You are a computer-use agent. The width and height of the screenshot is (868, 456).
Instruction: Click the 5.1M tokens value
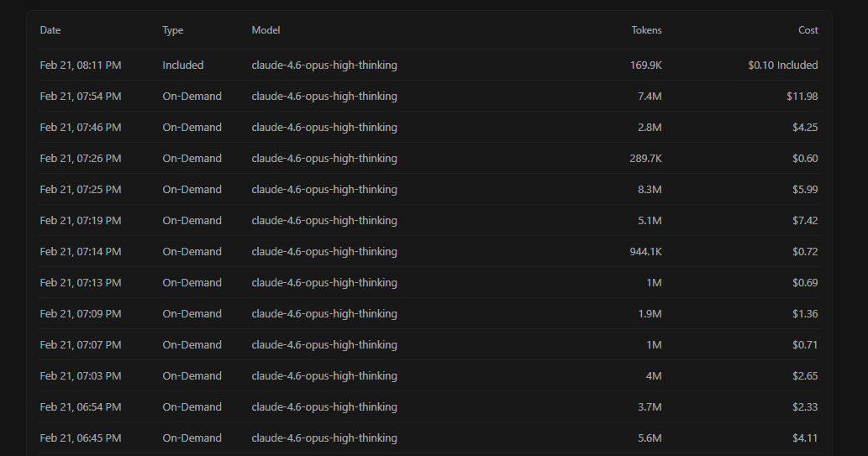650,220
